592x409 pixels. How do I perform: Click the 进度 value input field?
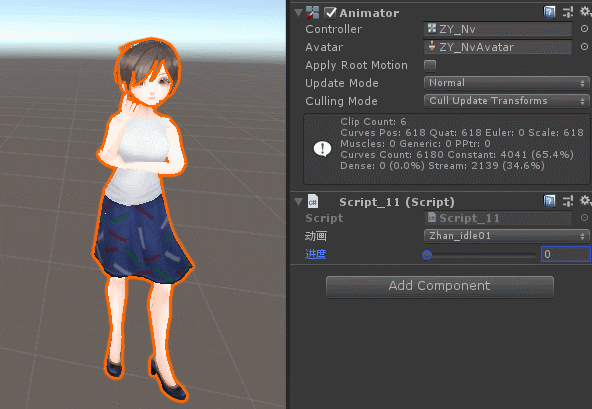click(x=566, y=254)
